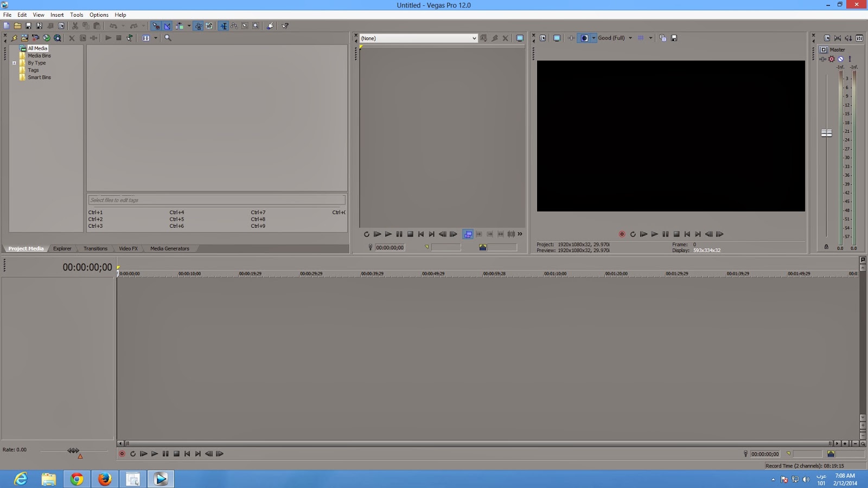The image size is (868, 488).
Task: Save the project with the floppy icon
Action: click(x=28, y=25)
